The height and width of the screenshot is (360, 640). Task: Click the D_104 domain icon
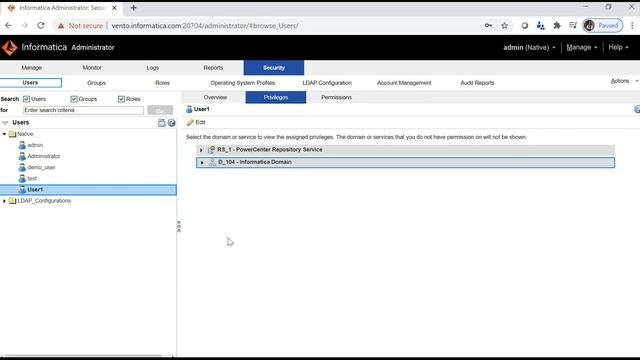tap(212, 162)
